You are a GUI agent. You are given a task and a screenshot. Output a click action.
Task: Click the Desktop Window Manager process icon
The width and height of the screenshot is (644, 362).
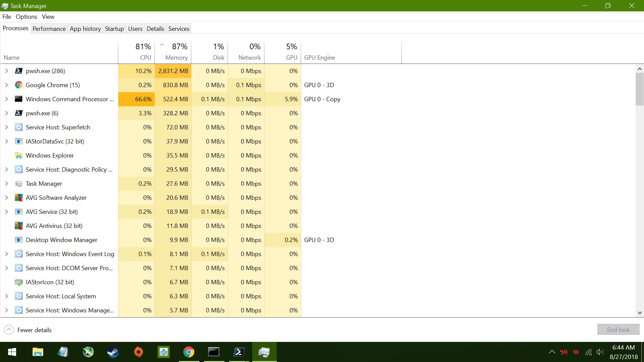[x=19, y=240]
